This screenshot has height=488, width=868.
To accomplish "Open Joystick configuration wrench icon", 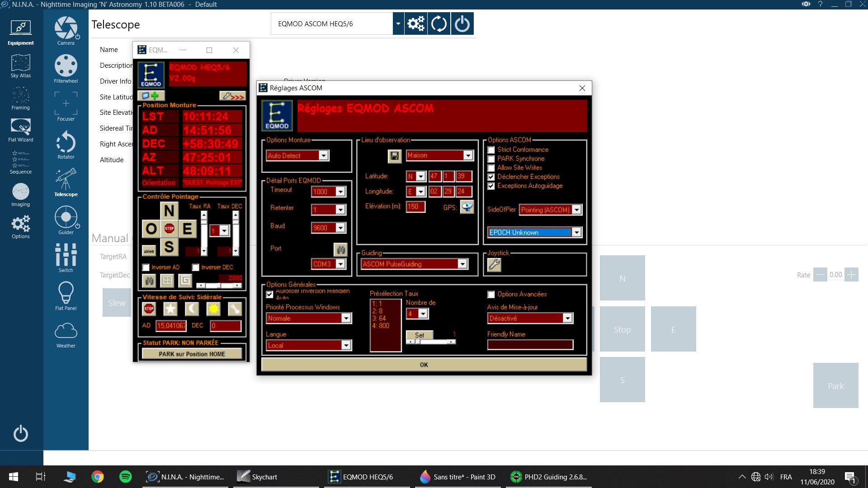I will coord(494,265).
